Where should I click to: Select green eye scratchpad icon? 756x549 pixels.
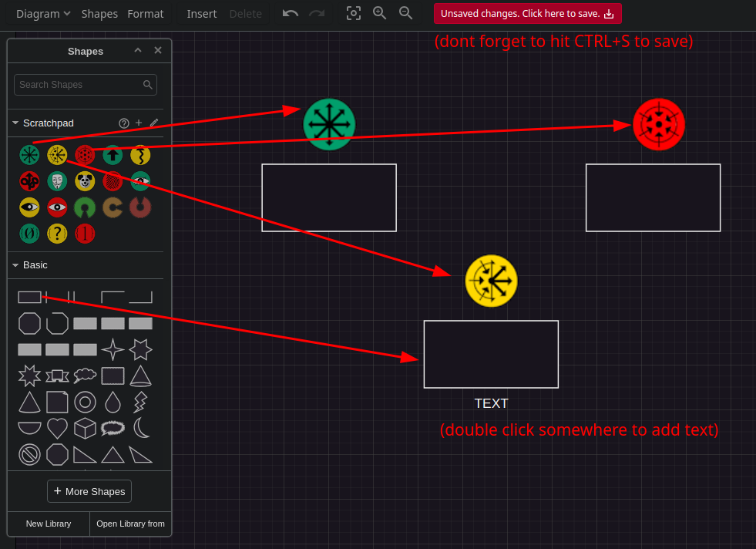(140, 181)
